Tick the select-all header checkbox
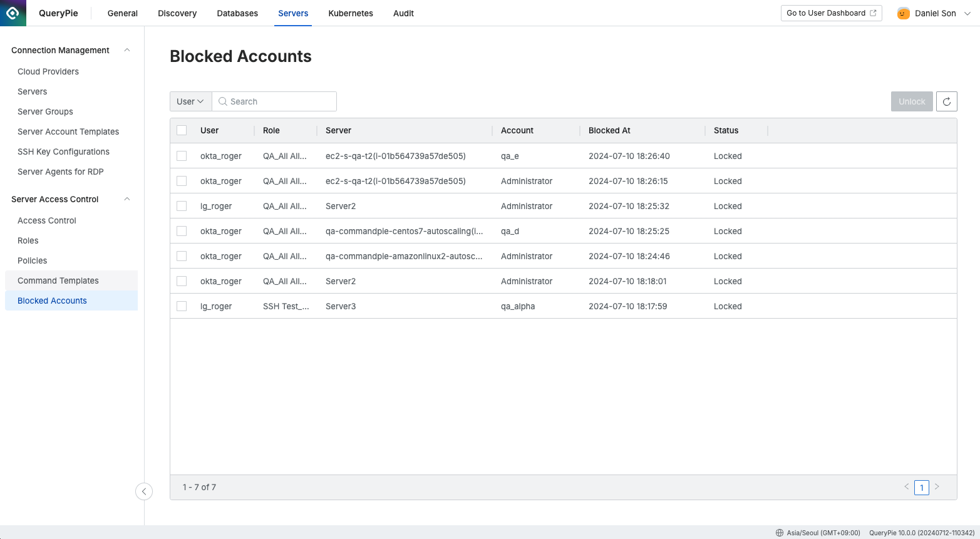980x539 pixels. pyautogui.click(x=182, y=130)
